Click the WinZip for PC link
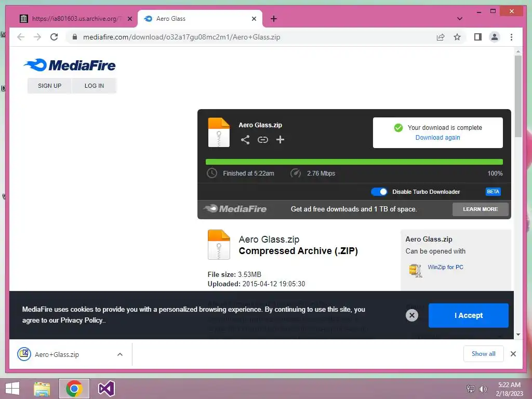 point(445,267)
